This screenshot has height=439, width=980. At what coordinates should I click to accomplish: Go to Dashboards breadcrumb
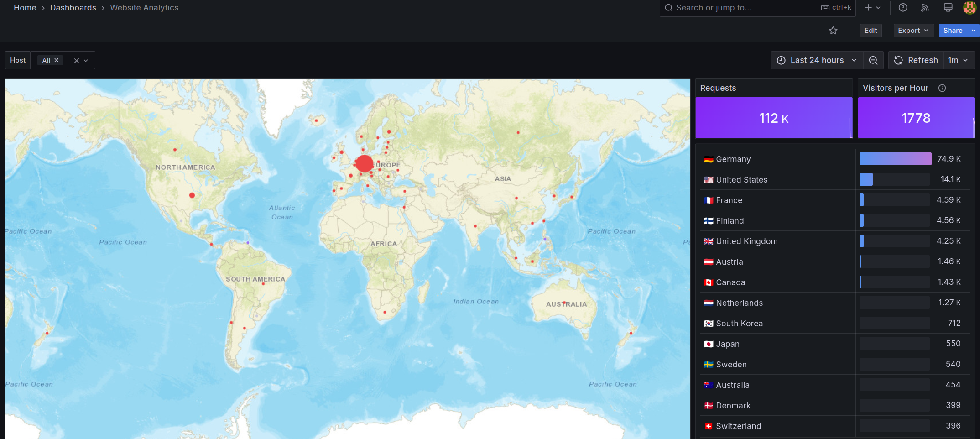[73, 8]
